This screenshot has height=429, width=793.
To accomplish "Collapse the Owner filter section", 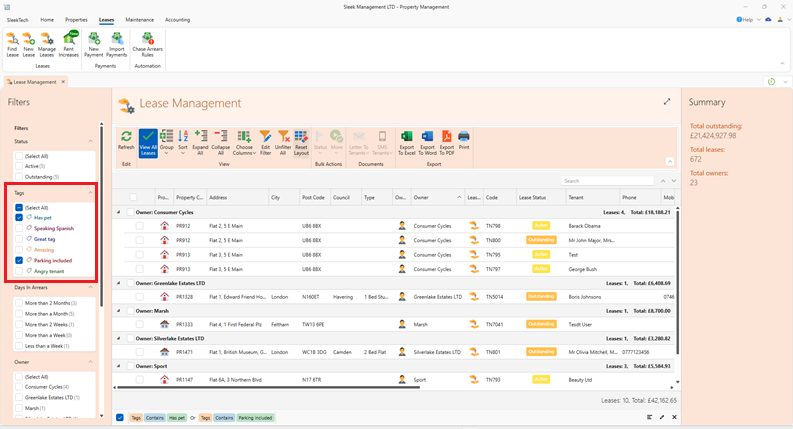I will [x=91, y=362].
